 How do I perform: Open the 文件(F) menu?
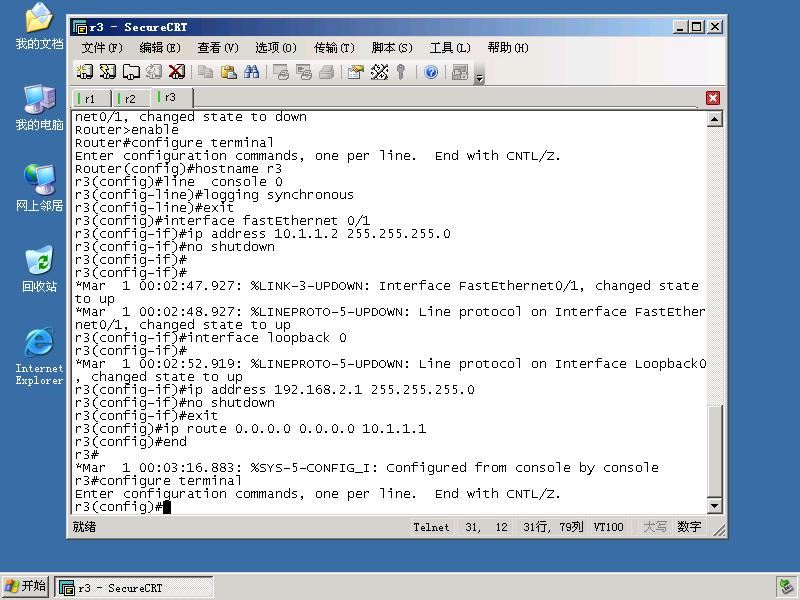[x=102, y=48]
